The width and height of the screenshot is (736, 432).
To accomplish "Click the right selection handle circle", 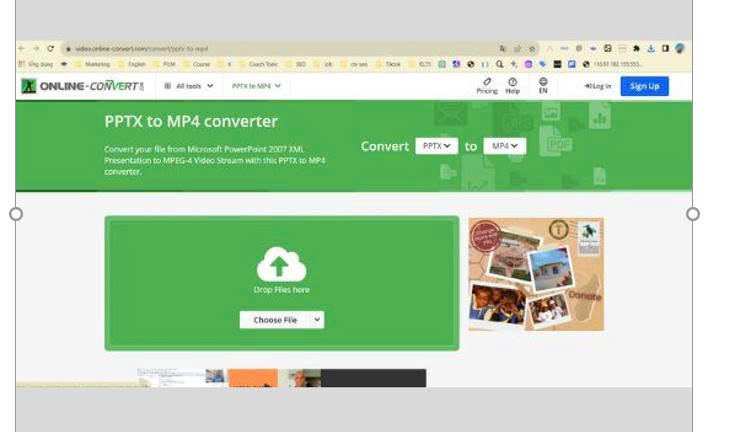I will coord(693,214).
